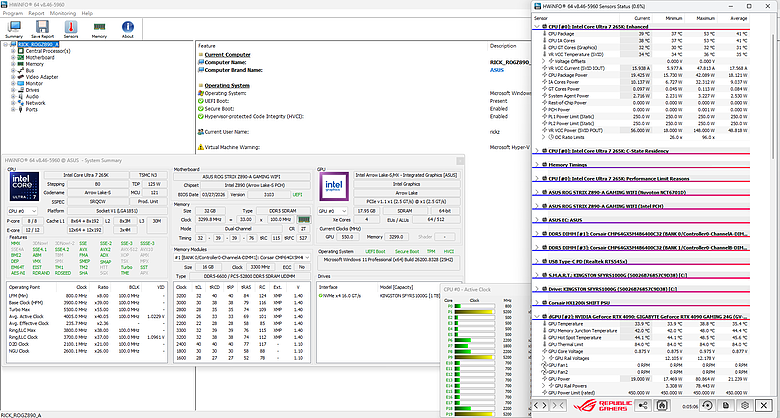780x418 pixels.
Task: Select the Network tree item
Action: pyautogui.click(x=35, y=103)
